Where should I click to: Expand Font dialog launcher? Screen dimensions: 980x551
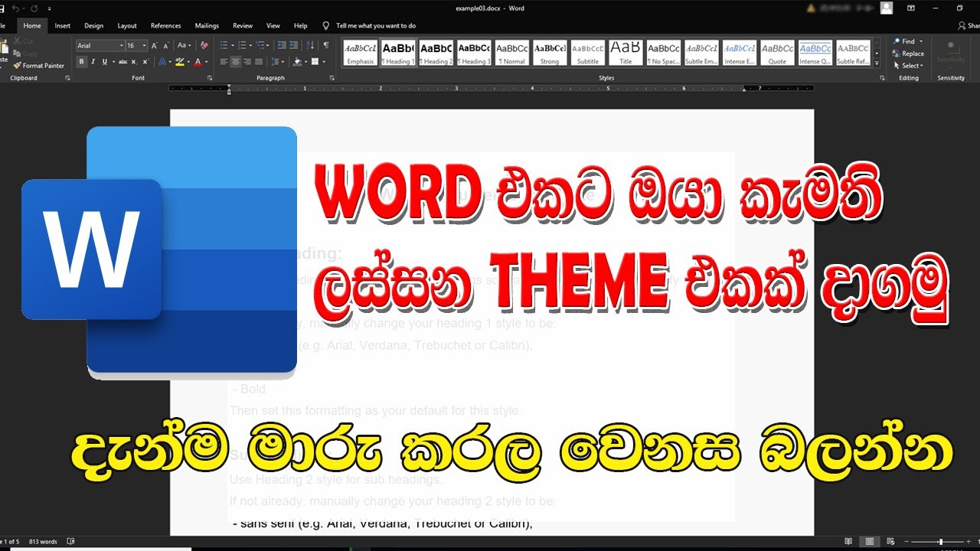click(210, 78)
